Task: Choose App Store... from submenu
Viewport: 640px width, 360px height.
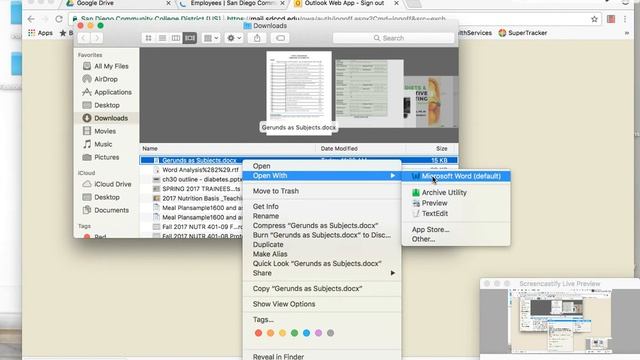Action: (456, 229)
